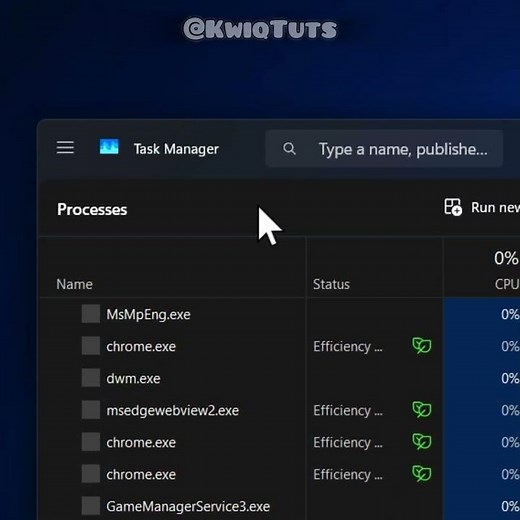Click the dwm.exe CPU value
520x520 pixels.
[x=510, y=378]
